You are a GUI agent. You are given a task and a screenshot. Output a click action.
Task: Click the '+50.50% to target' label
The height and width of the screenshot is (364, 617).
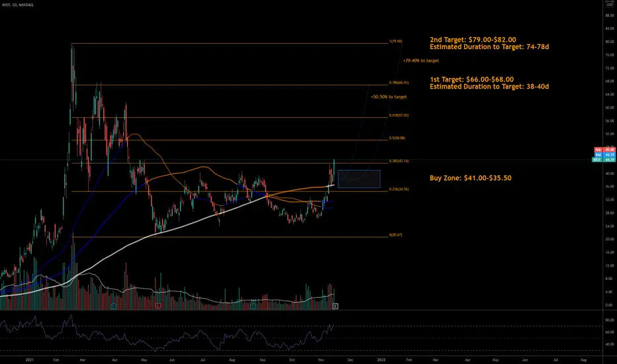(389, 97)
